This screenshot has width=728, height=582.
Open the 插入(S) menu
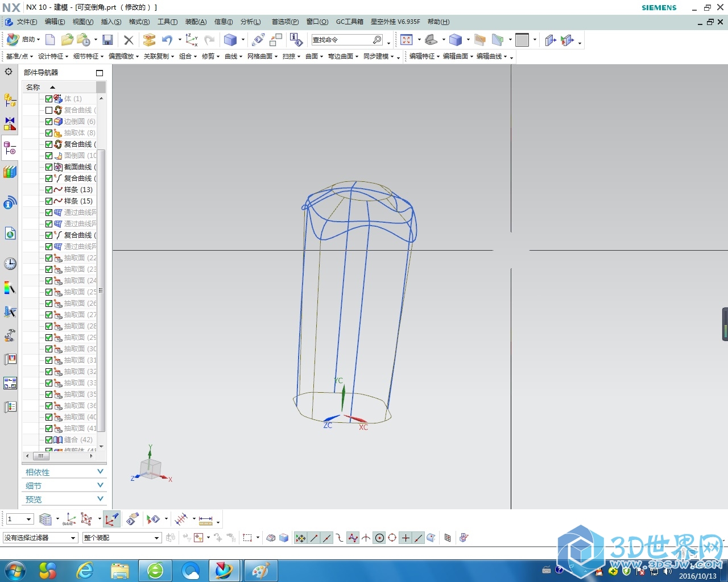(x=111, y=22)
